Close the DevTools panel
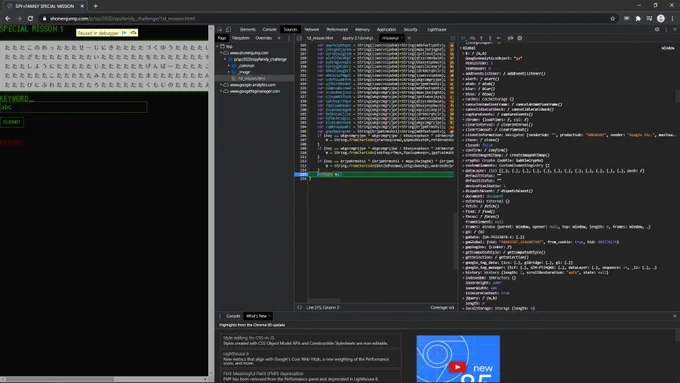This screenshot has height=383, width=680. click(674, 29)
